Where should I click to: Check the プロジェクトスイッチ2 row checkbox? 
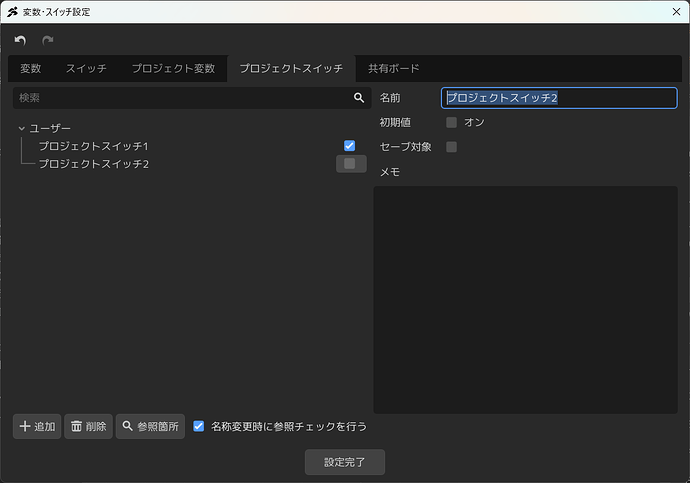pyautogui.click(x=350, y=164)
